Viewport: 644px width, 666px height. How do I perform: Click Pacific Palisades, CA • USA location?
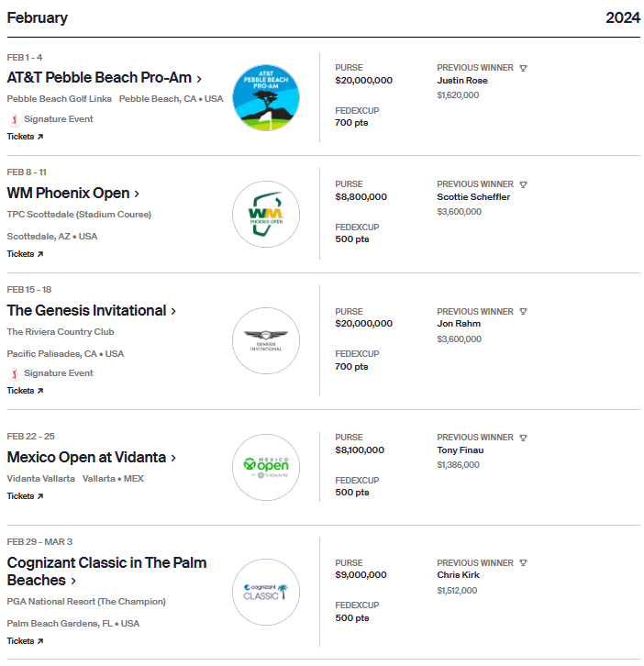[x=65, y=354]
